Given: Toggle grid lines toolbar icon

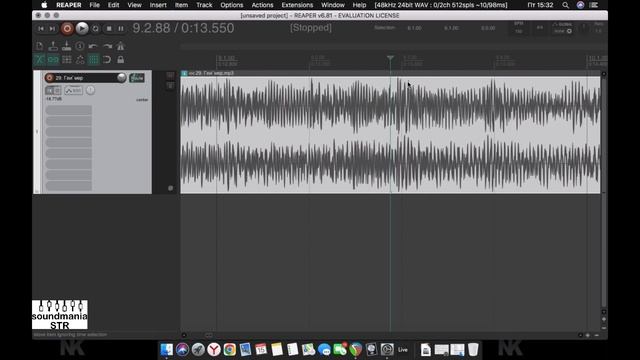Looking at the screenshot, I should (93, 60).
